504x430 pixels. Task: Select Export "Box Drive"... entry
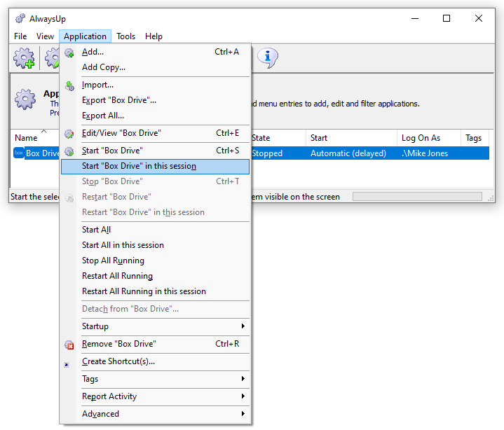(x=155, y=101)
